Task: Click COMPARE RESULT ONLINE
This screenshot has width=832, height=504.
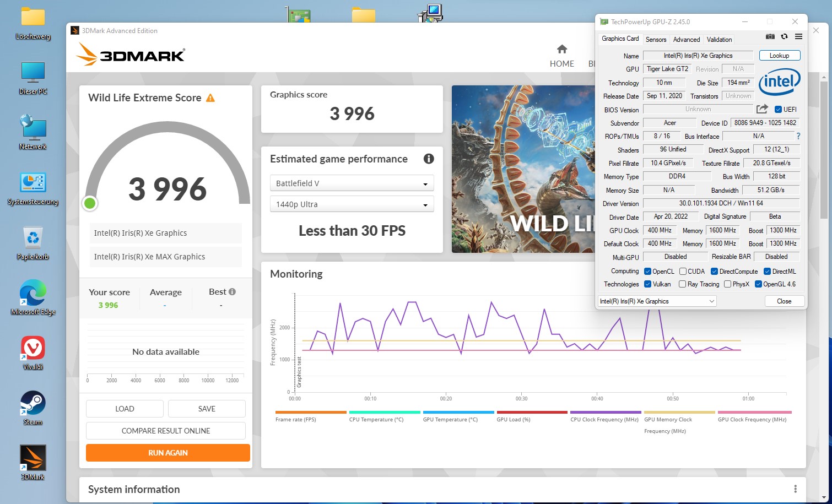Action: [x=166, y=431]
